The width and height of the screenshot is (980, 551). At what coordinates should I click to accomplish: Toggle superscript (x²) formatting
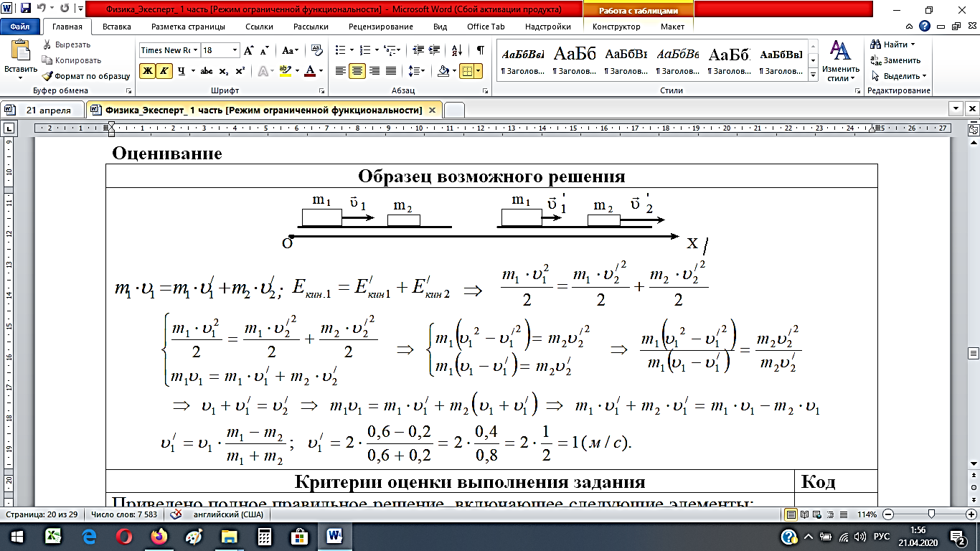pos(240,70)
